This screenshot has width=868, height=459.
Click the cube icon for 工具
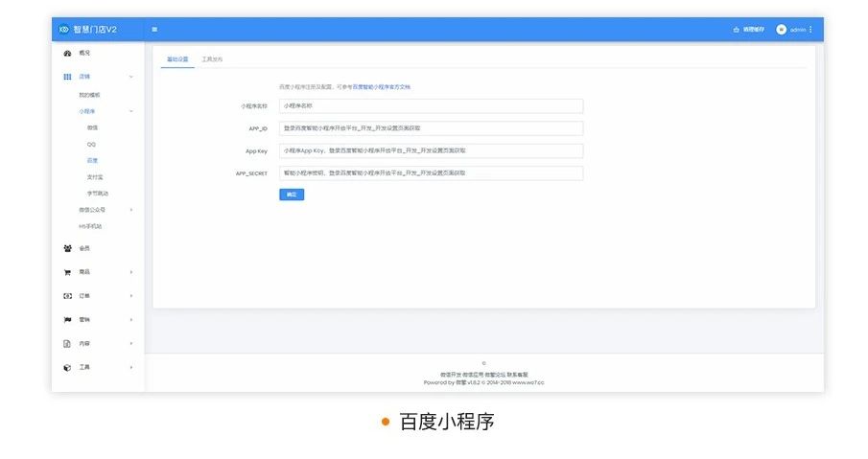tap(67, 367)
